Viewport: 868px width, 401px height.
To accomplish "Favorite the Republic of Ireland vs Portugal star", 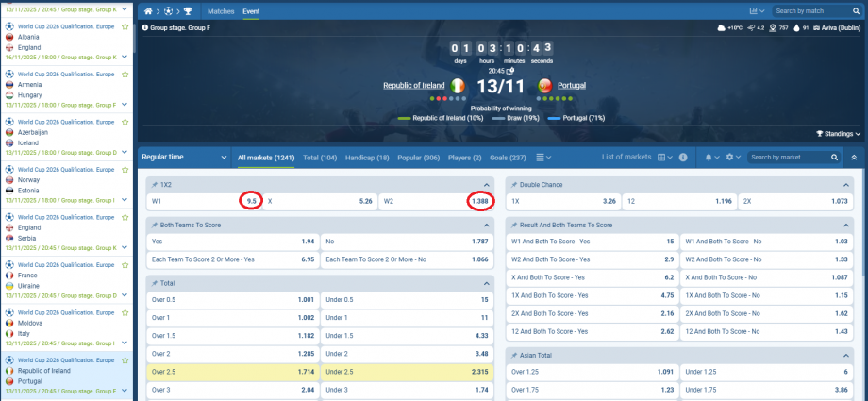I will pos(125,360).
